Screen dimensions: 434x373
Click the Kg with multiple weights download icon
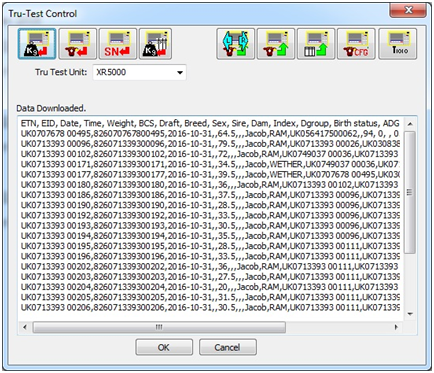click(x=155, y=44)
